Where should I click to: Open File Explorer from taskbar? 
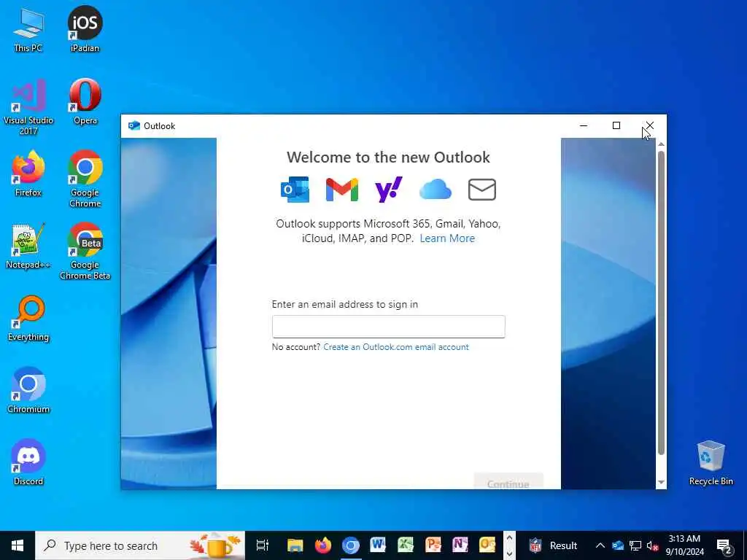[x=295, y=545]
